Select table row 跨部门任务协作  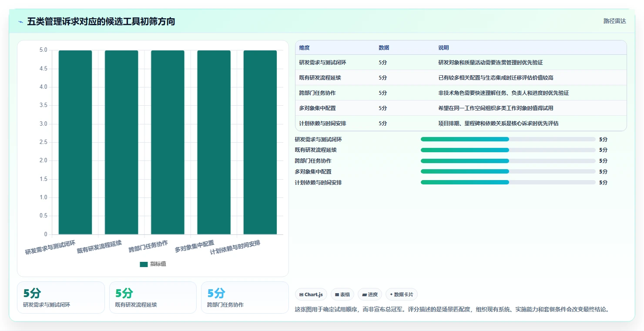(461, 93)
